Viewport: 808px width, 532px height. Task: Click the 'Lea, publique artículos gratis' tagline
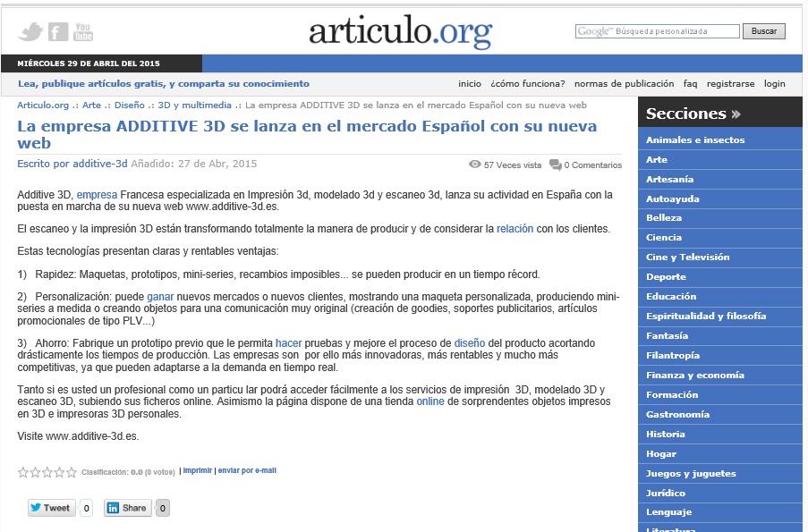click(164, 83)
